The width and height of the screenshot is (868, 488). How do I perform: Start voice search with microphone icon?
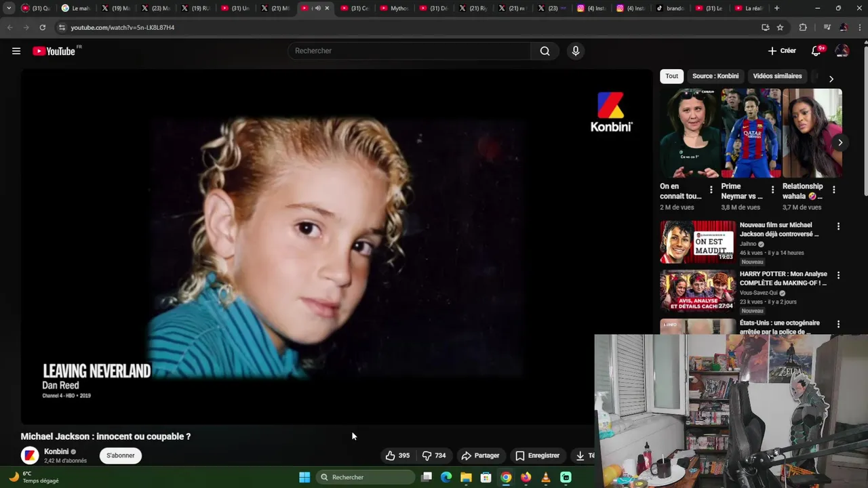pos(576,51)
